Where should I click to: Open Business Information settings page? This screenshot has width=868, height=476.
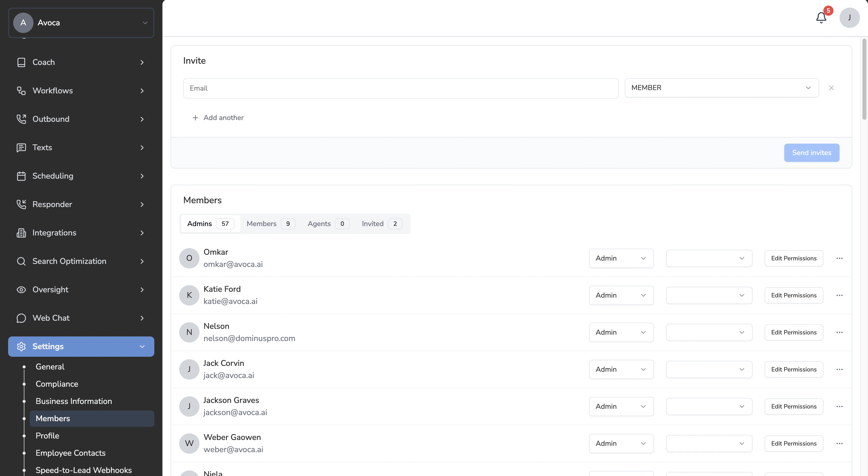(x=74, y=401)
